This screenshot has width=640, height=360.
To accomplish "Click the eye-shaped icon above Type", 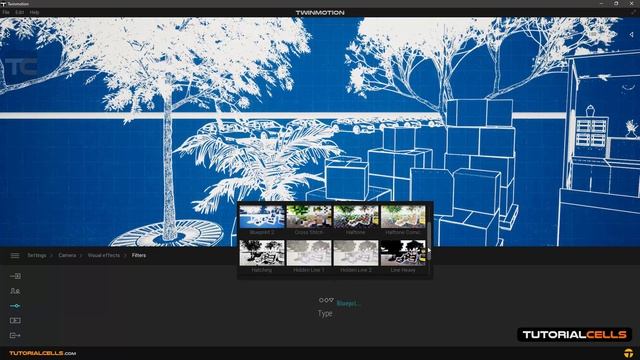I will point(326,300).
